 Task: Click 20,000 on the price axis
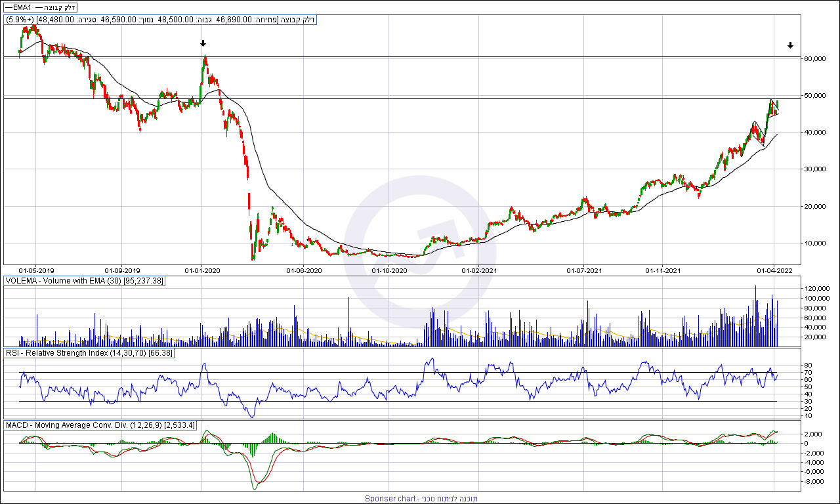click(815, 207)
